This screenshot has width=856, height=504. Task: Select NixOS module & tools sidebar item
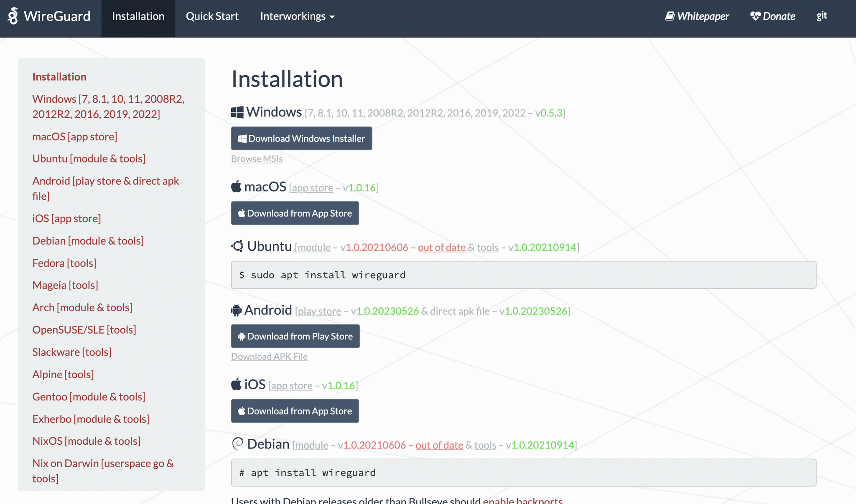click(87, 441)
